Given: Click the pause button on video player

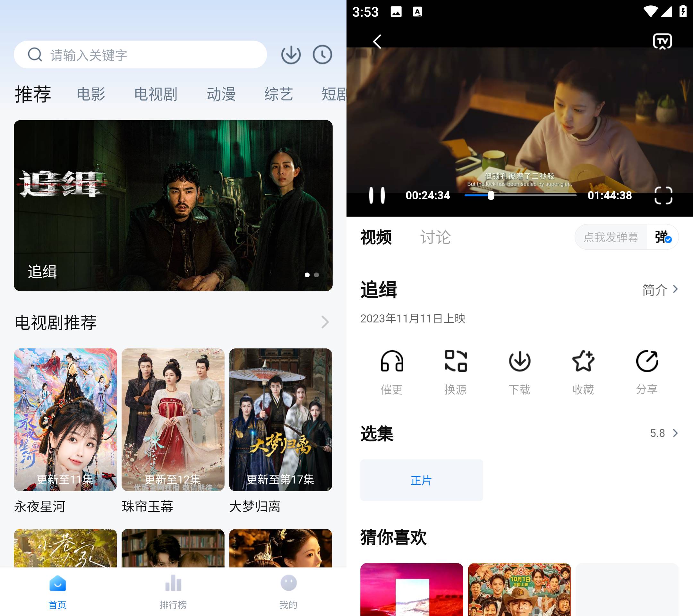Looking at the screenshot, I should point(377,196).
